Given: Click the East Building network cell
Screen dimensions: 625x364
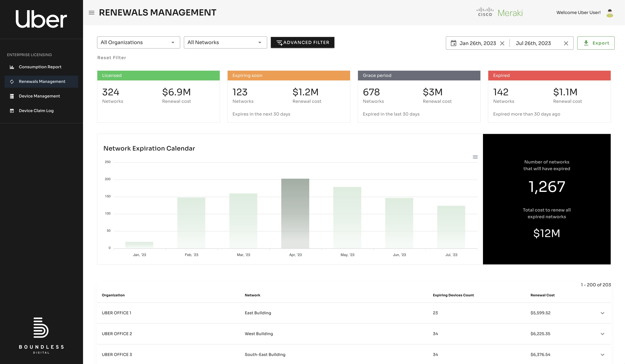Looking at the screenshot, I should 258,313.
